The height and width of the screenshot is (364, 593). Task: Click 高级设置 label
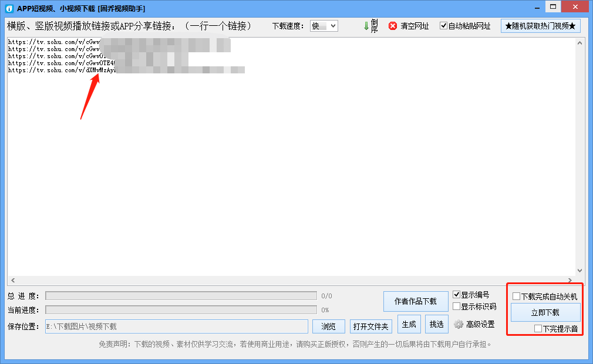480,324
